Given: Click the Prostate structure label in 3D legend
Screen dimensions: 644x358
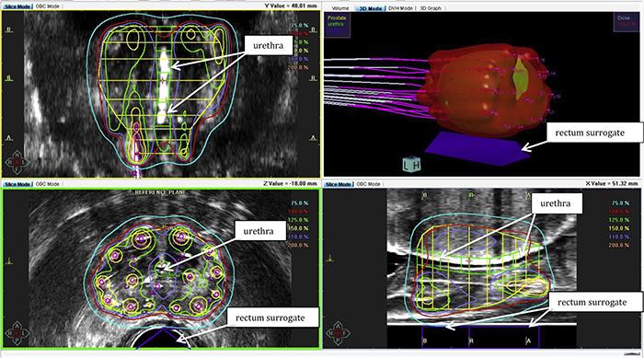Looking at the screenshot, I should pyautogui.click(x=337, y=18).
